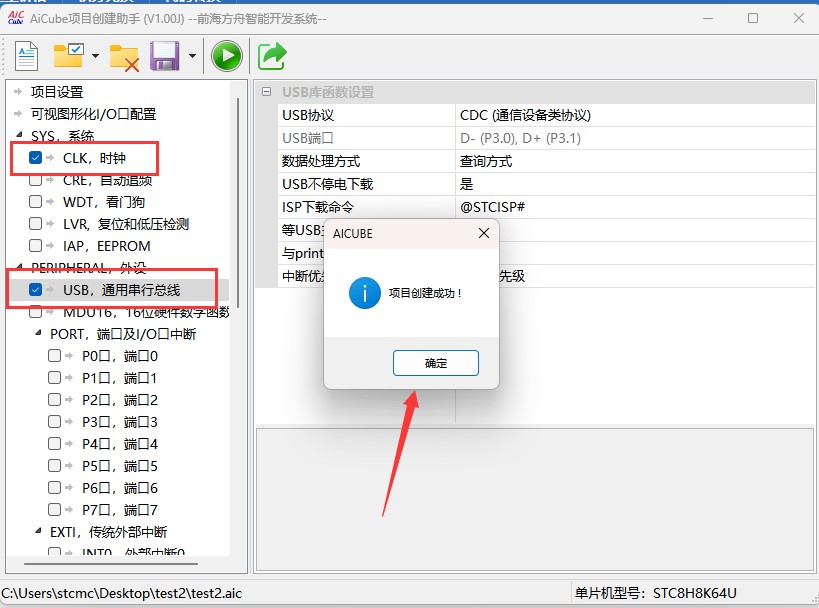This screenshot has height=608, width=819.
Task: Click the new project document icon
Action: [x=27, y=55]
